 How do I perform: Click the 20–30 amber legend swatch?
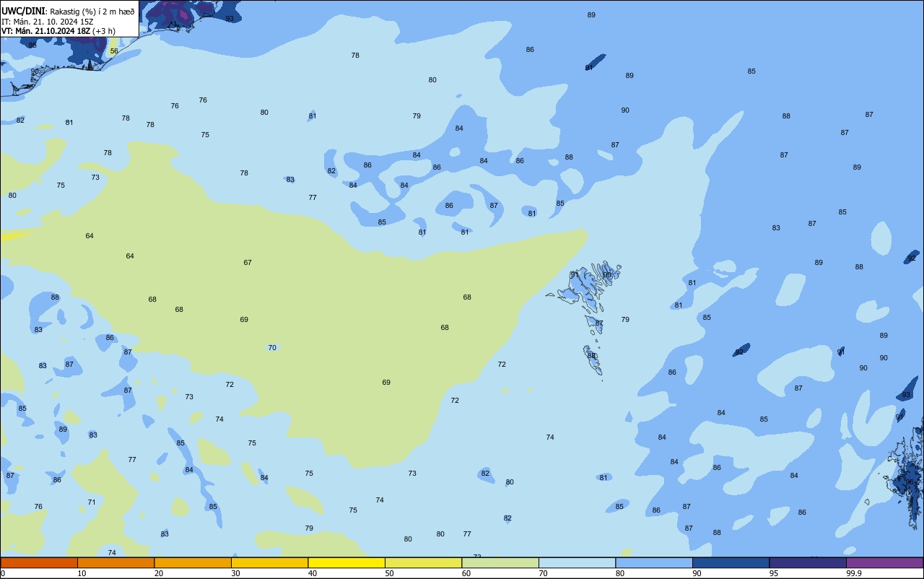click(193, 562)
